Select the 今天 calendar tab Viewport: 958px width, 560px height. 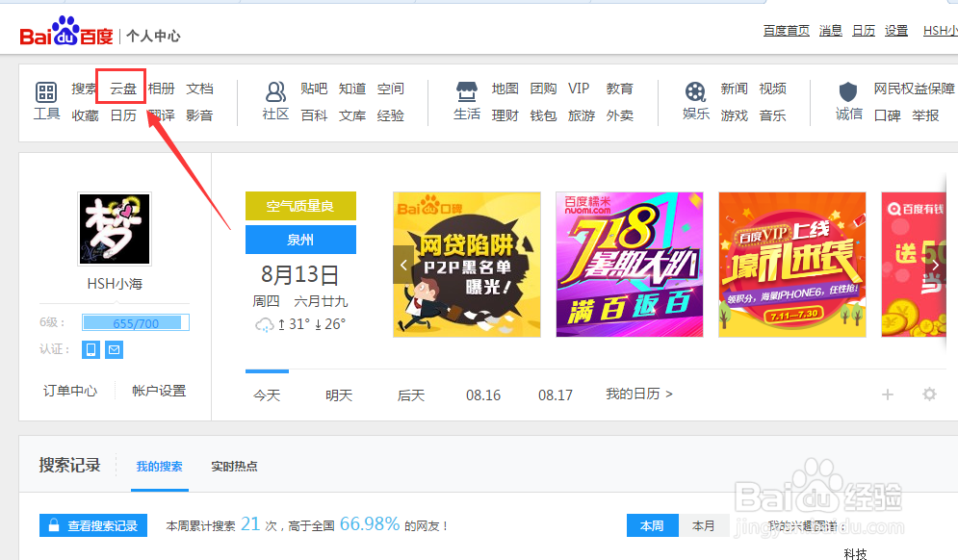(x=267, y=395)
